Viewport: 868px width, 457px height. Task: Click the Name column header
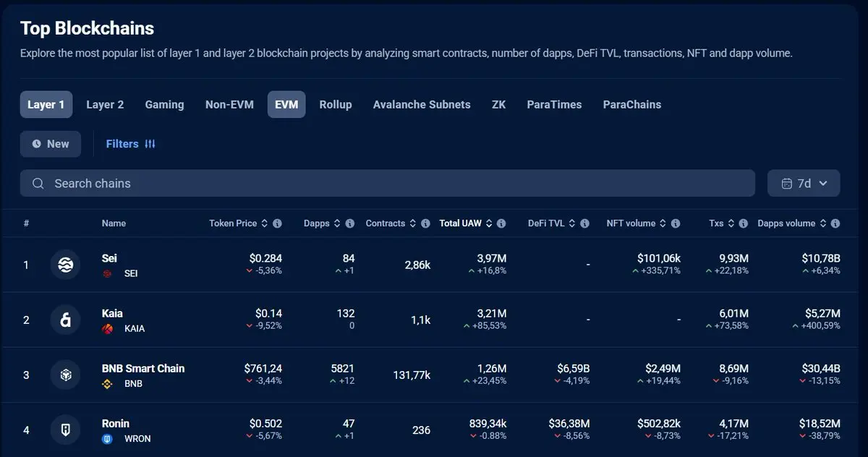[x=114, y=223]
